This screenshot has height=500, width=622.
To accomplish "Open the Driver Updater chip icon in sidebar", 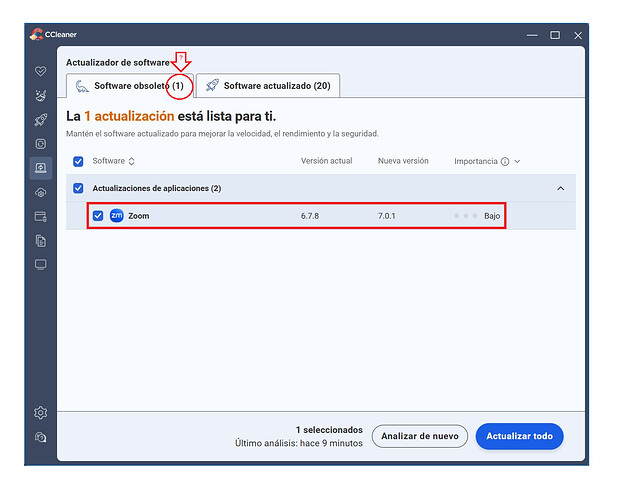I will (40, 144).
